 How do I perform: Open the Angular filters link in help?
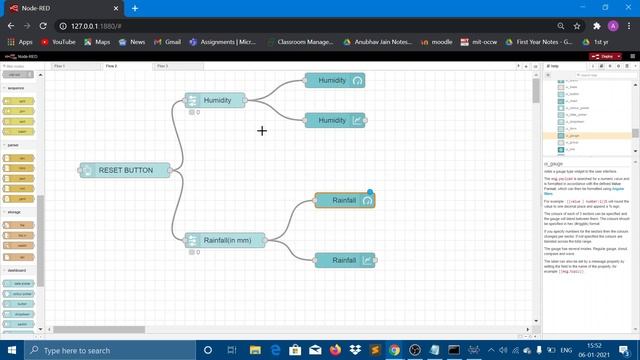pos(618,189)
